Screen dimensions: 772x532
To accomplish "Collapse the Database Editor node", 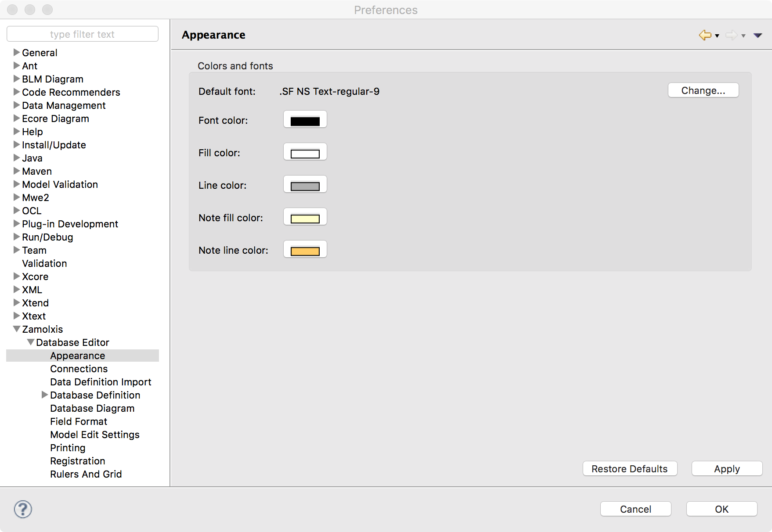I will tap(31, 342).
